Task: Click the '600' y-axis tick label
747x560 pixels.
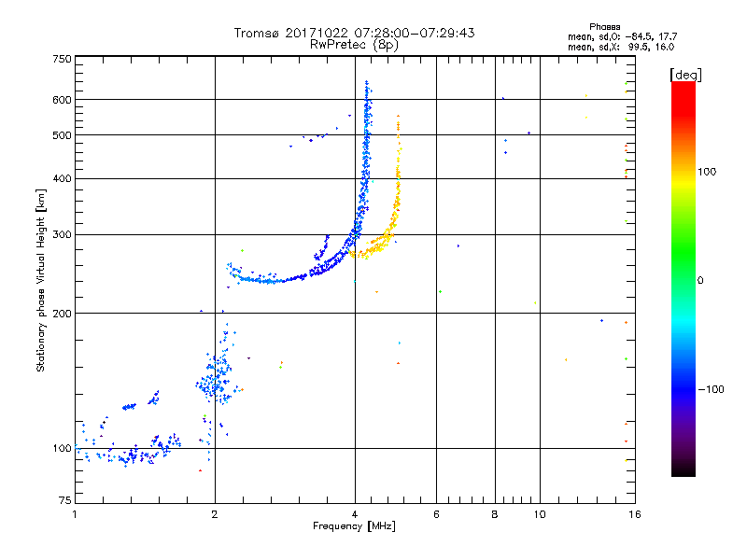Action: pyautogui.click(x=62, y=100)
